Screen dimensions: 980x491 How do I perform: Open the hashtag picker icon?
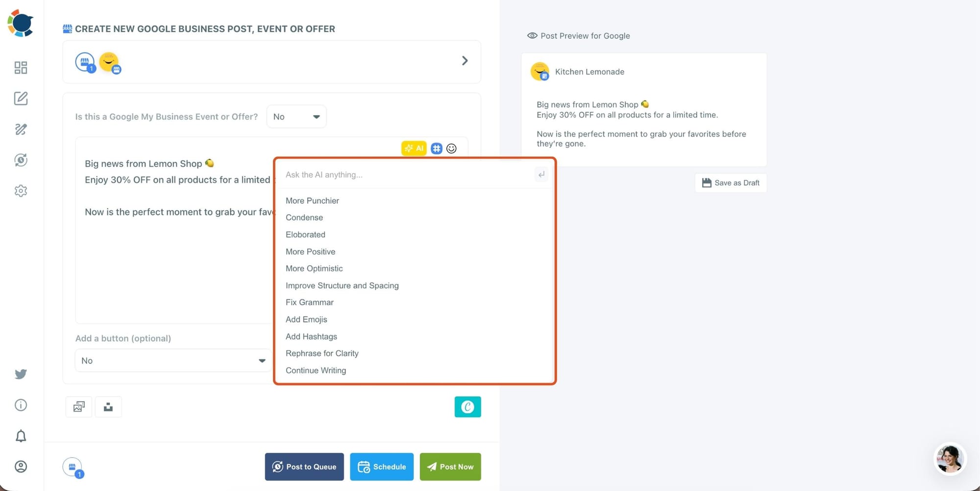tap(436, 148)
